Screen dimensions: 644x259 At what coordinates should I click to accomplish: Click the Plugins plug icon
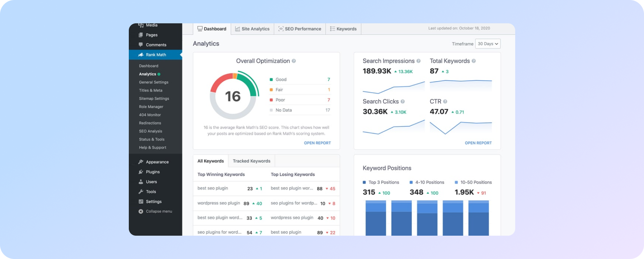[141, 172]
